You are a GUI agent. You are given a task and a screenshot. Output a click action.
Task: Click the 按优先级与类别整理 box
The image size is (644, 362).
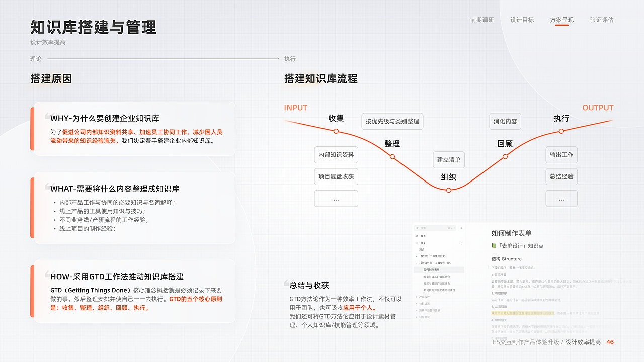[x=392, y=121]
